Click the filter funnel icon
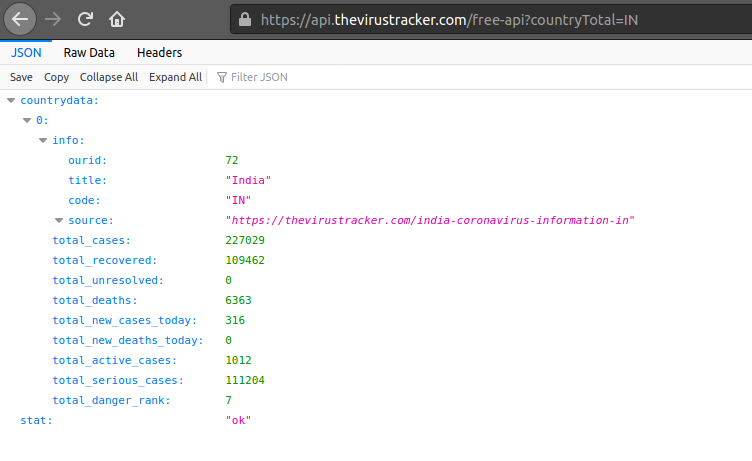This screenshot has height=461, width=752. [222, 77]
